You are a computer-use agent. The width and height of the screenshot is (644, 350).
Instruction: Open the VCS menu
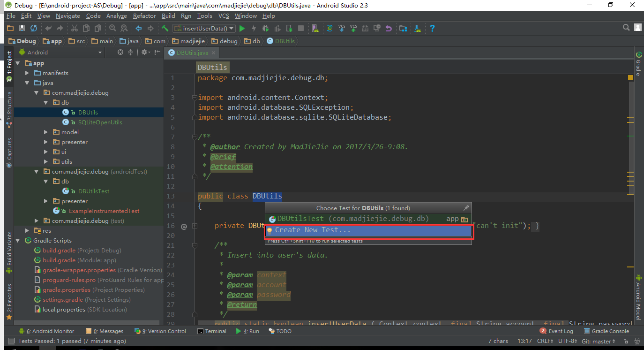224,15
